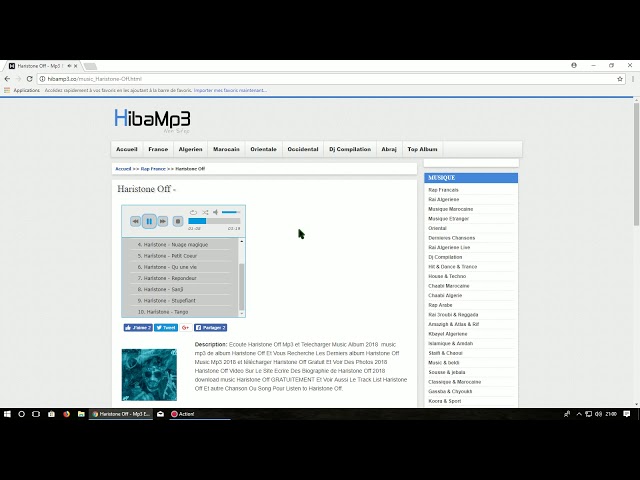
Task: Toggle shuffle mode in the player
Action: pos(205,212)
